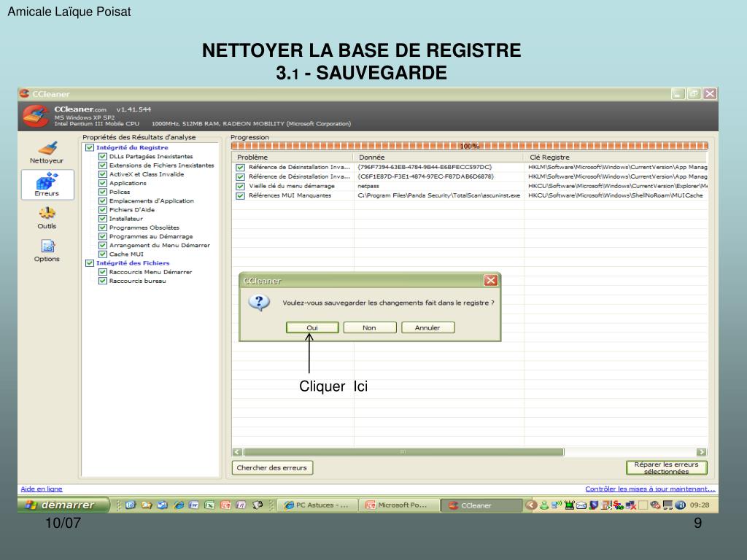The height and width of the screenshot is (560, 747).
Task: Expand hidden system tray icons arrow
Action: tap(531, 505)
